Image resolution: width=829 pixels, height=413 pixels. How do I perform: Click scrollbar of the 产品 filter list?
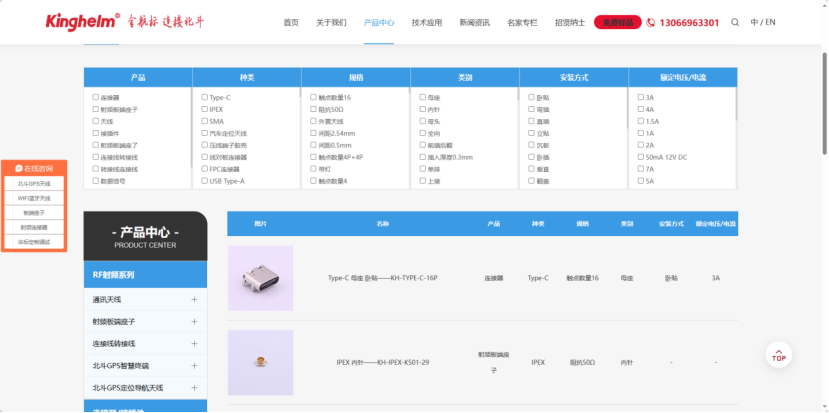point(190,127)
